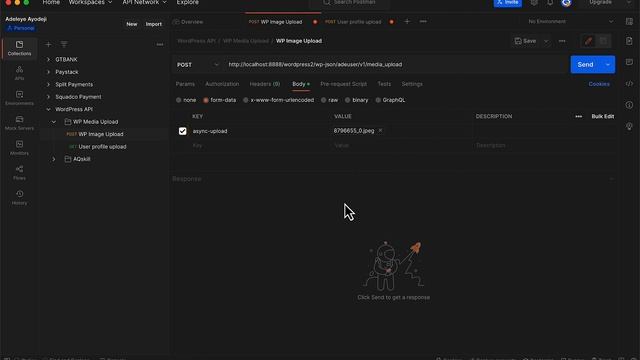Open the code snippet icon in right sidebar
The image size is (640, 360).
629,84
